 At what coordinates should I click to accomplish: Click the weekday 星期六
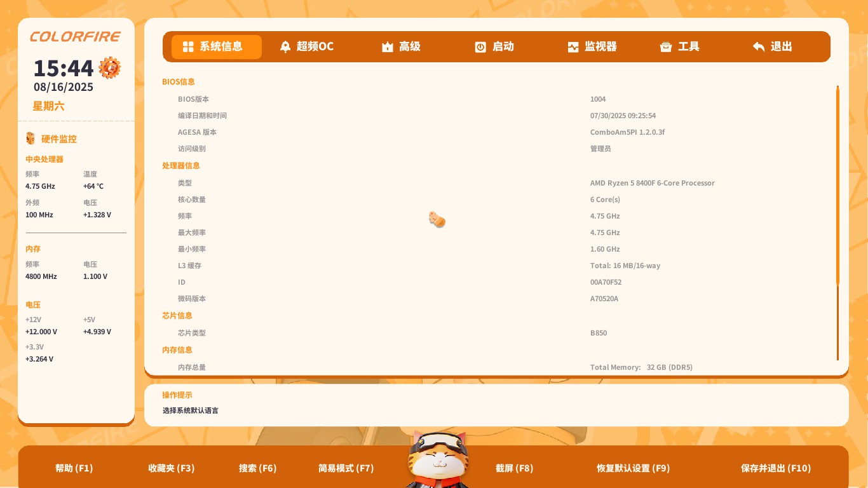tap(49, 106)
